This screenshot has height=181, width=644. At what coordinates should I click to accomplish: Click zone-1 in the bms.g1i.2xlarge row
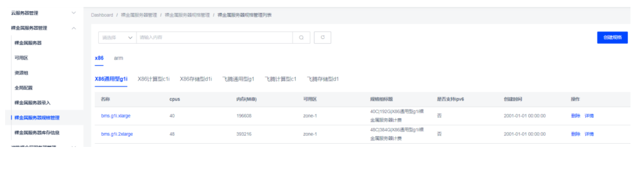coord(310,134)
